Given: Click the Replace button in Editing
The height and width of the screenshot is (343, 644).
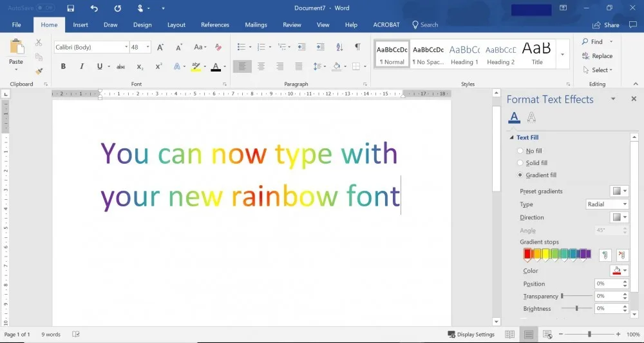Looking at the screenshot, I should (x=597, y=56).
